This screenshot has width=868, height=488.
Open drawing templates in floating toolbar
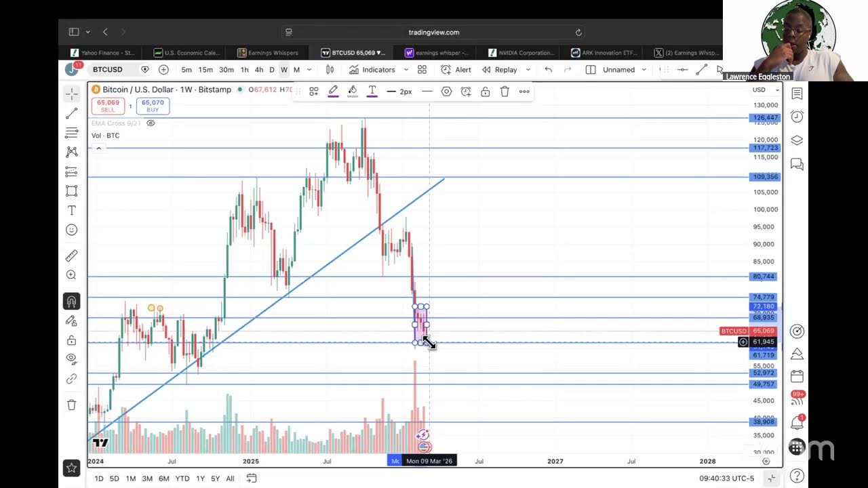314,91
